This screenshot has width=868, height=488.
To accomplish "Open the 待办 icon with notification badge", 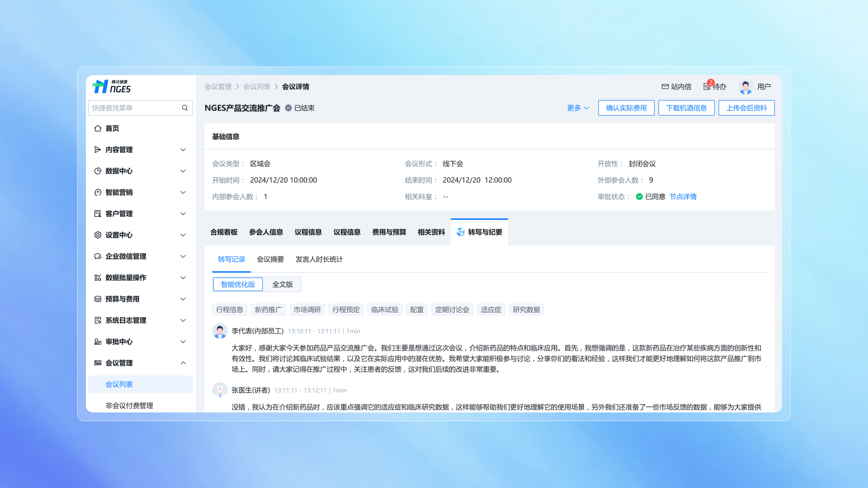I will (707, 86).
